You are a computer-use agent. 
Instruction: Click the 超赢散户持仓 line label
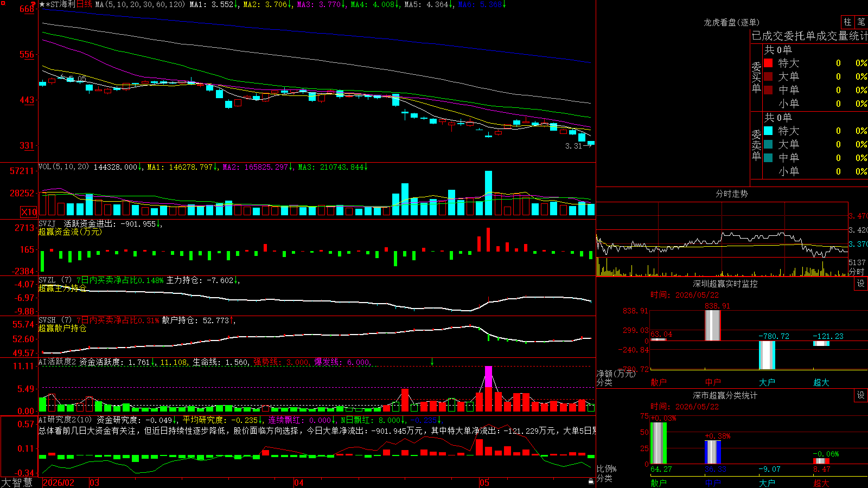click(62, 328)
